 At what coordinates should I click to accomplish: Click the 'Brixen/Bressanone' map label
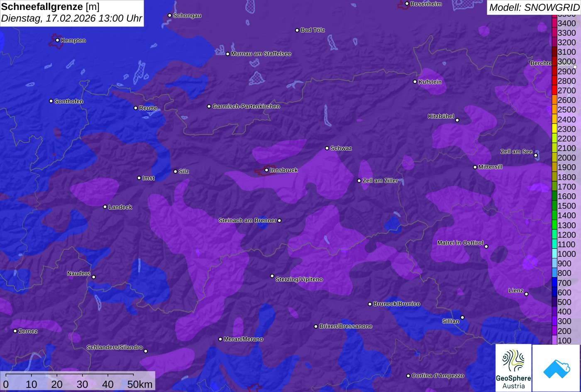point(346,326)
